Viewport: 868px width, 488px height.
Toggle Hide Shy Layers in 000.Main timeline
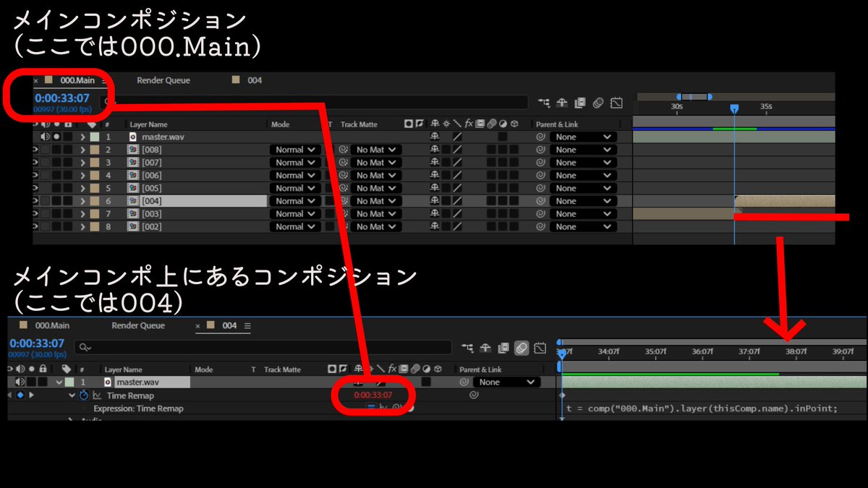561,103
